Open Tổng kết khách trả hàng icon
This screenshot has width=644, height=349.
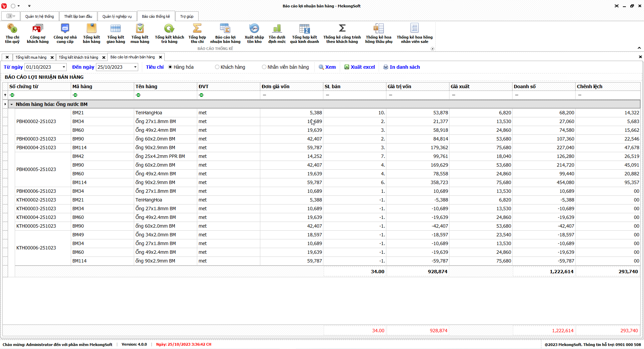(x=169, y=33)
